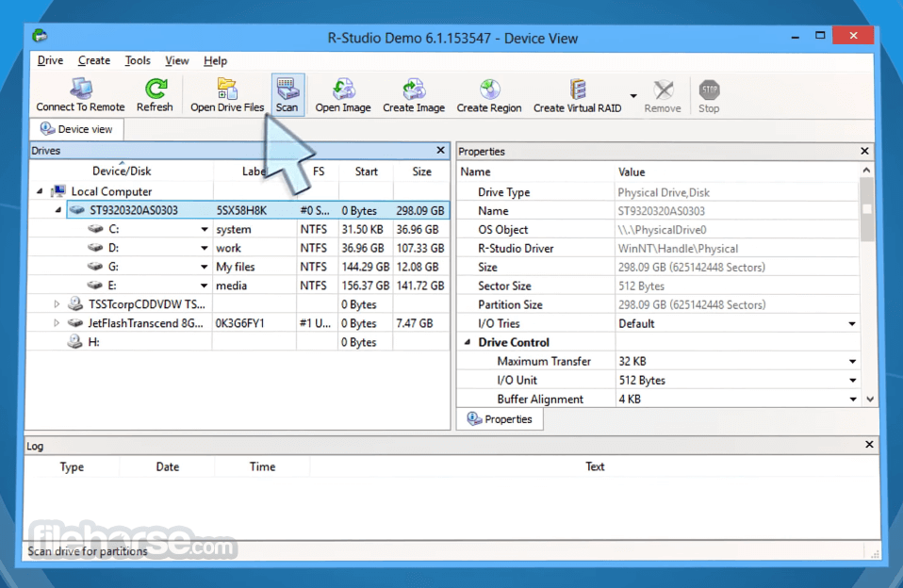Click Properties scrollbar down arrow
The image size is (903, 588).
click(x=870, y=400)
